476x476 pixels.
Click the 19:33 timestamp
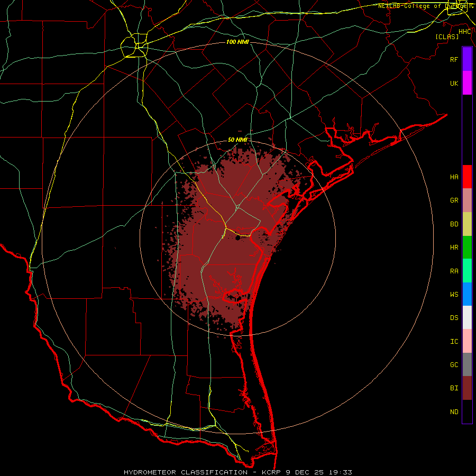point(341,472)
